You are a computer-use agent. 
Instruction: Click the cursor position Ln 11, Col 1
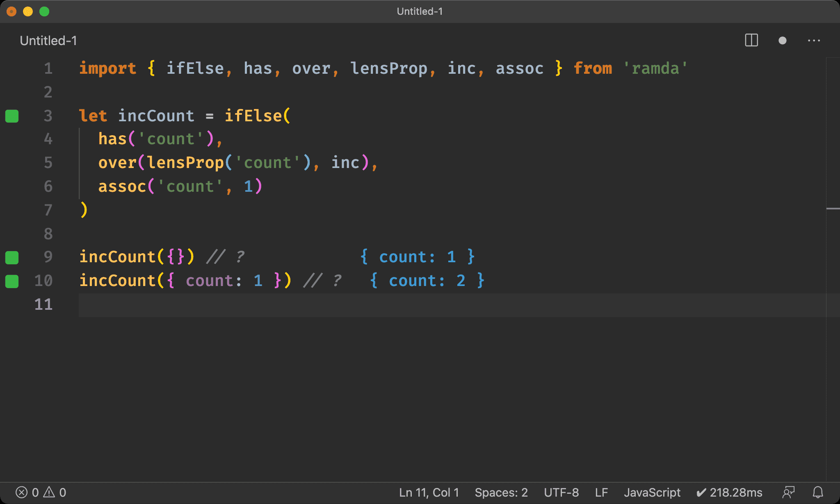(78, 306)
